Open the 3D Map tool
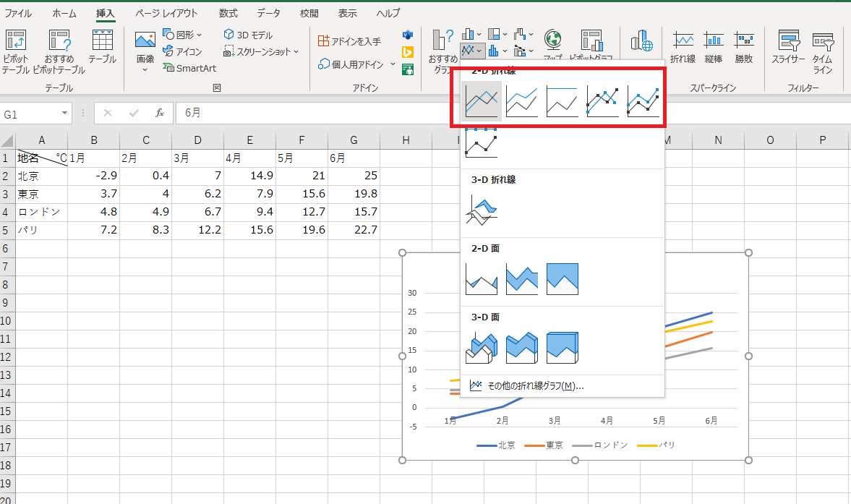The height and width of the screenshot is (504, 851). coord(641,41)
